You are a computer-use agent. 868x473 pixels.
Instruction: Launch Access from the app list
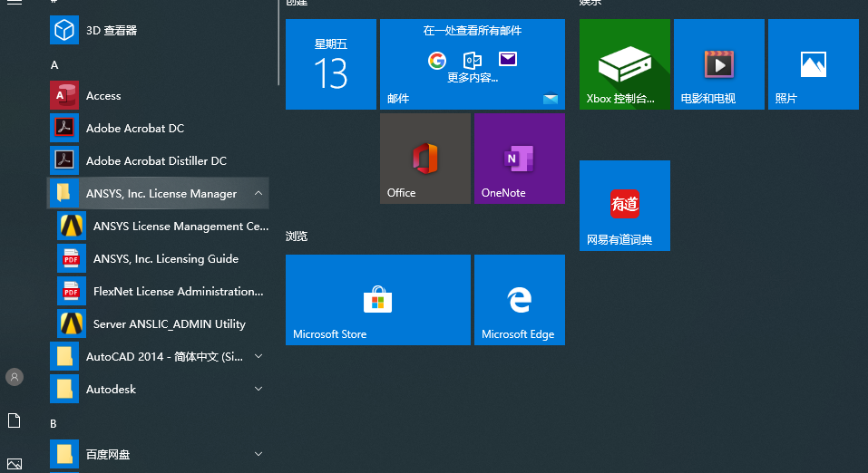[x=102, y=96]
